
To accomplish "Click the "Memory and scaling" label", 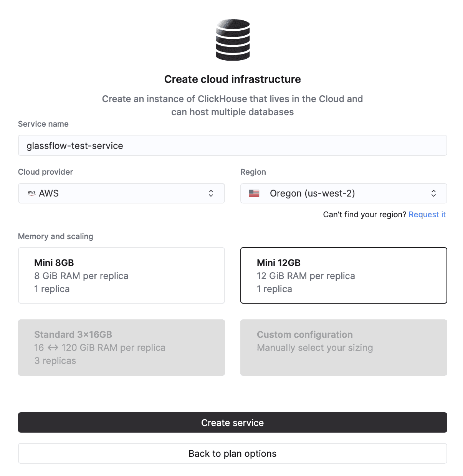I will coord(56,236).
